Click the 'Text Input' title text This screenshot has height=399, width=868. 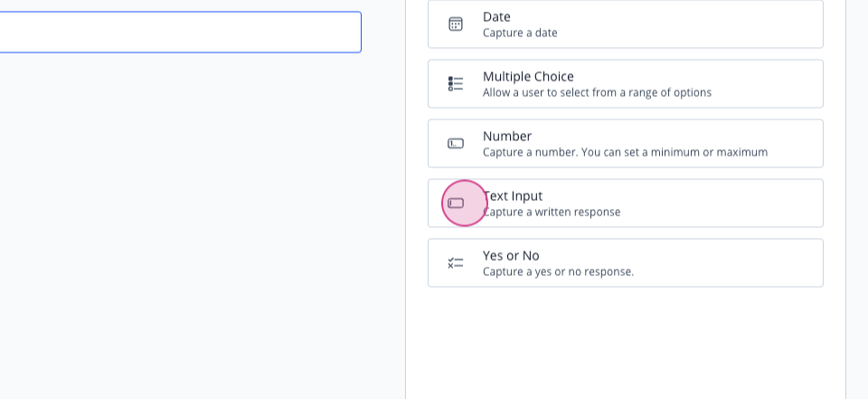(x=513, y=196)
